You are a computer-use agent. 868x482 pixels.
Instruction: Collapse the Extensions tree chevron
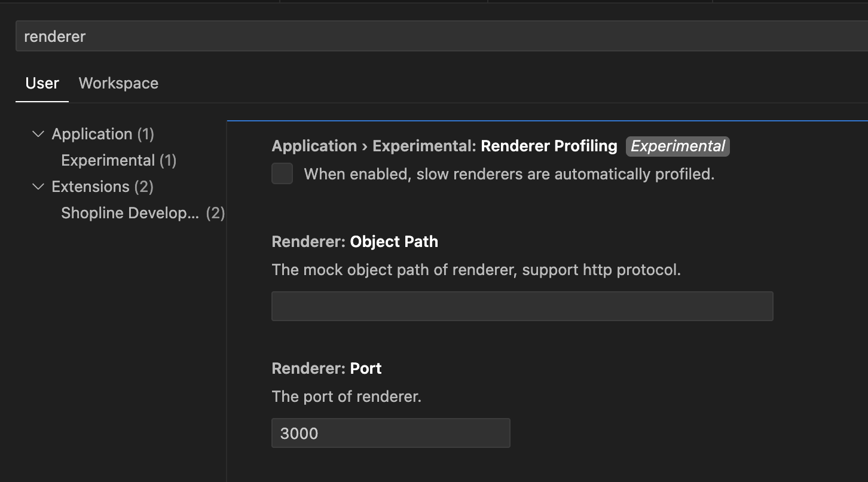38,187
